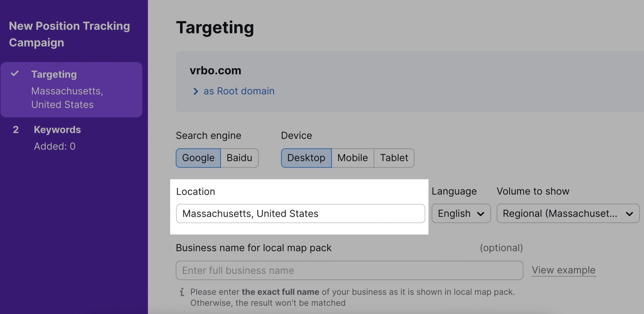The width and height of the screenshot is (644, 314).
Task: Open the Volume to show Regional dropdown
Action: (568, 213)
